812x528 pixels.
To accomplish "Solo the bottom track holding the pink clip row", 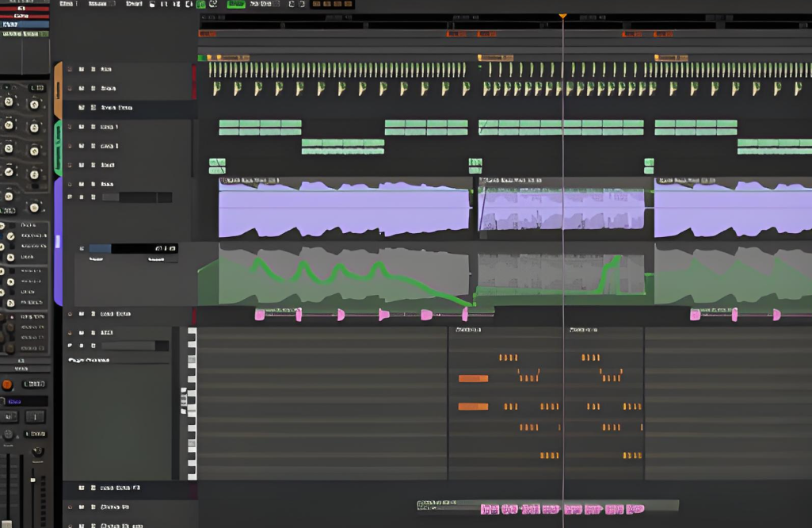I will 93,507.
